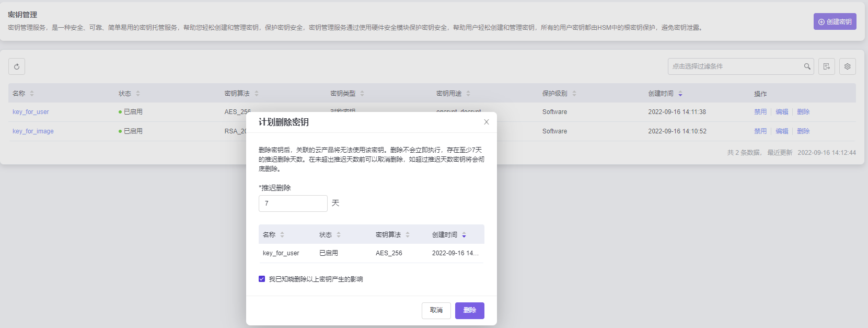Open the table settings gear icon
Image resolution: width=868 pixels, height=328 pixels.
coord(847,66)
